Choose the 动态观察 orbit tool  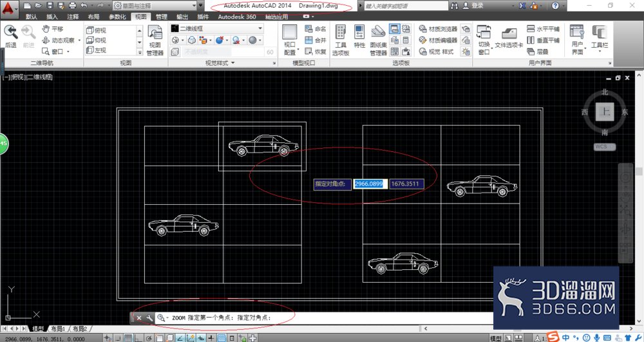pyautogui.click(x=58, y=40)
